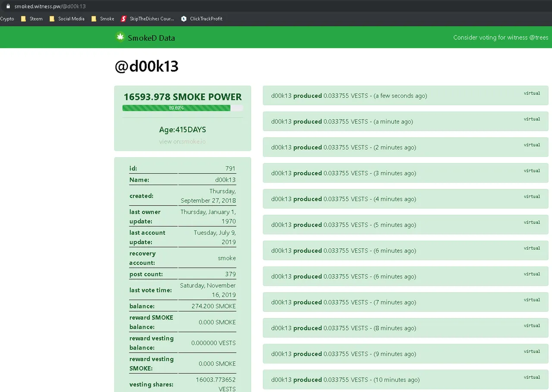Click the 'post count:' row label
Viewport: 552px width, 392px height.
click(146, 274)
